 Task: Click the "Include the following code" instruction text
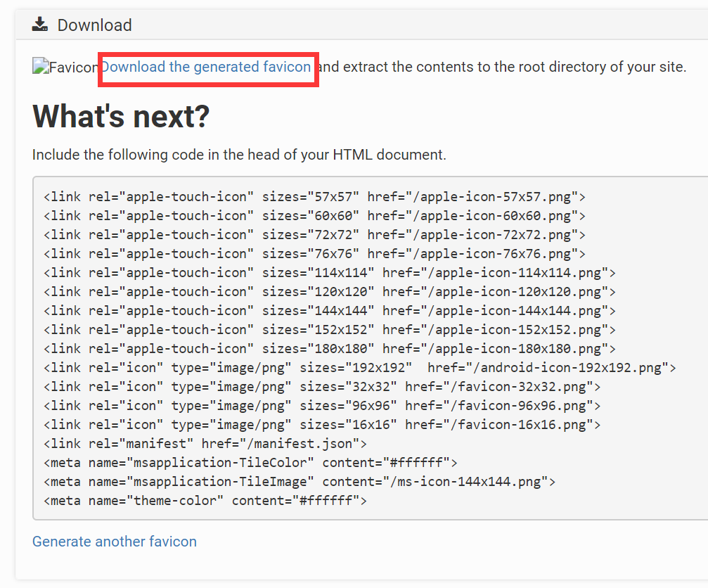point(239,155)
